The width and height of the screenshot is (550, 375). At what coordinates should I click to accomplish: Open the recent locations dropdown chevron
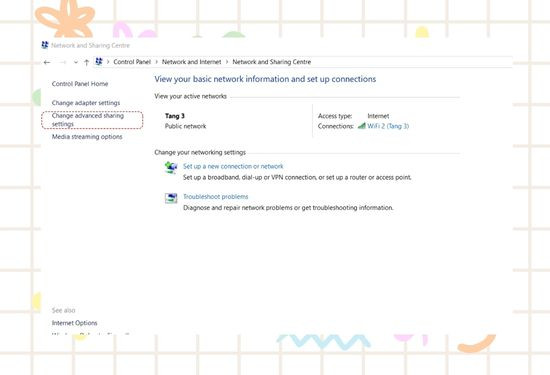75,62
